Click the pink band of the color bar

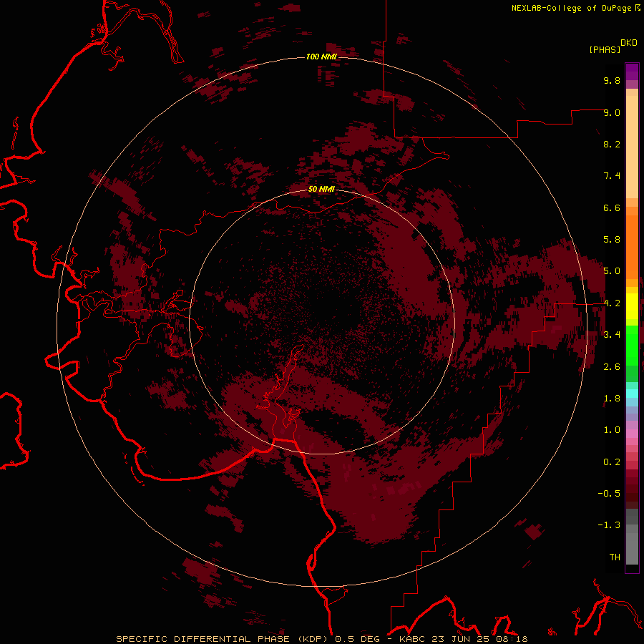point(632,433)
